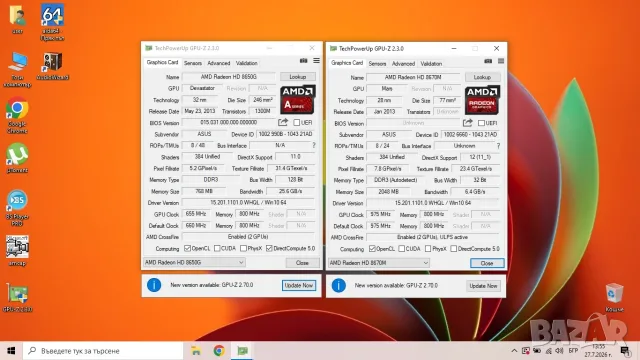Toggle PhysX checkbox in left GPU-Z window
This screenshot has height=360, width=640.
tap(243, 248)
